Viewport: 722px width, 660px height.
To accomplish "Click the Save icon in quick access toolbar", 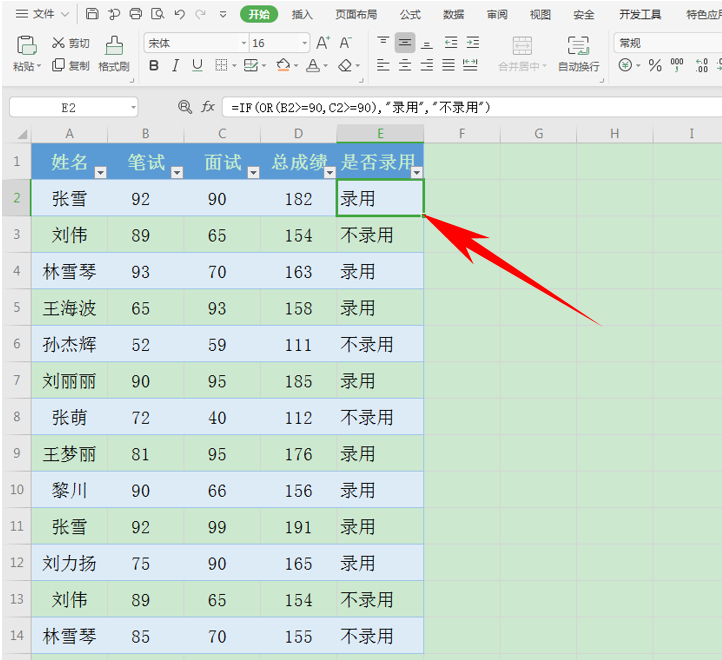I will 92,14.
